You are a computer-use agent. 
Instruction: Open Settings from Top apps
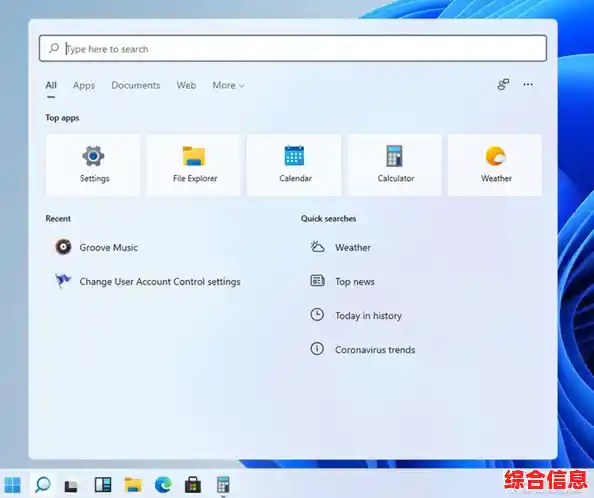coord(93,165)
